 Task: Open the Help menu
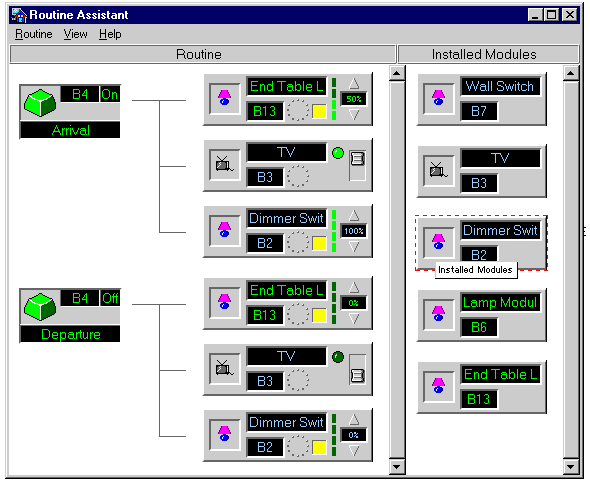tap(110, 34)
